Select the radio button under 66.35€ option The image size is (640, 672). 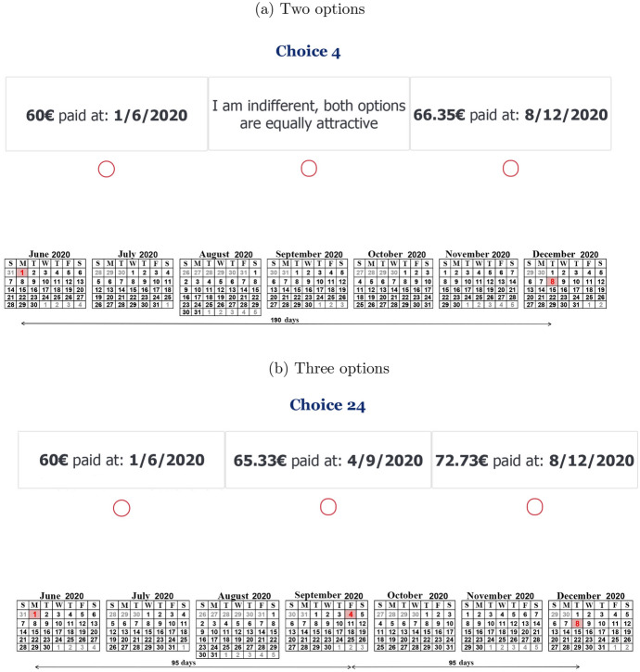509,168
